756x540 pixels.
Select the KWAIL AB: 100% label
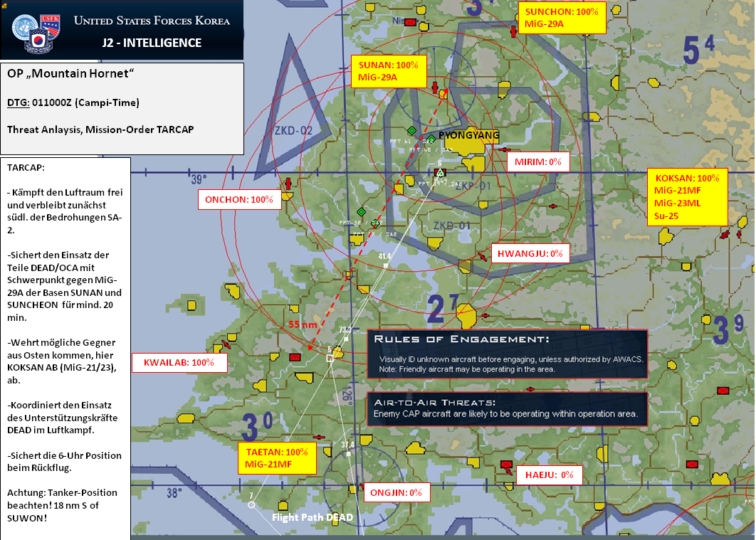coord(179,362)
